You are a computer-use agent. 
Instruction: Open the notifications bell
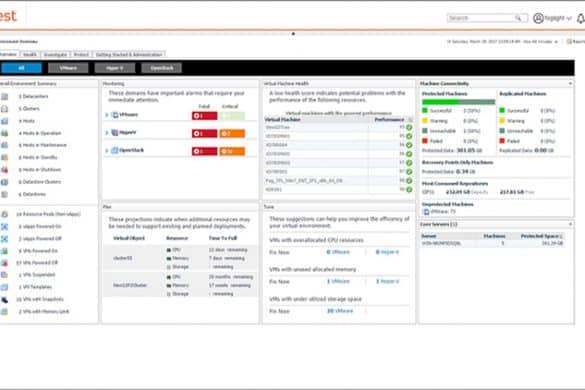coord(581,18)
